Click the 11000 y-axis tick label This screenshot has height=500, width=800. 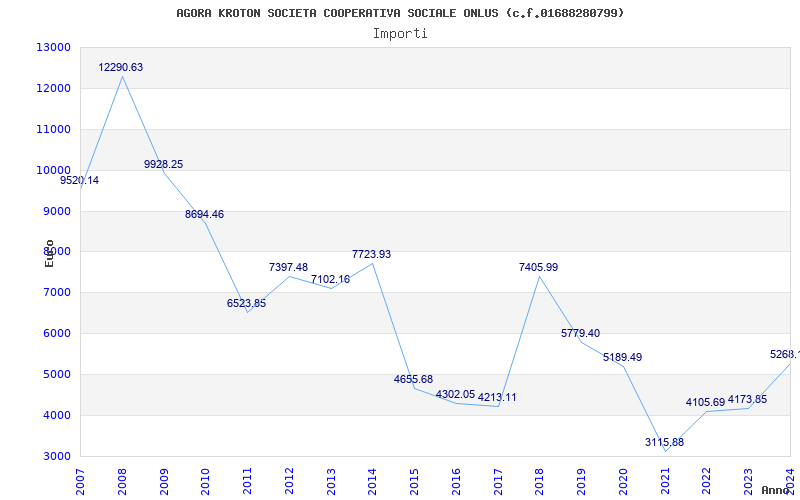(x=54, y=129)
